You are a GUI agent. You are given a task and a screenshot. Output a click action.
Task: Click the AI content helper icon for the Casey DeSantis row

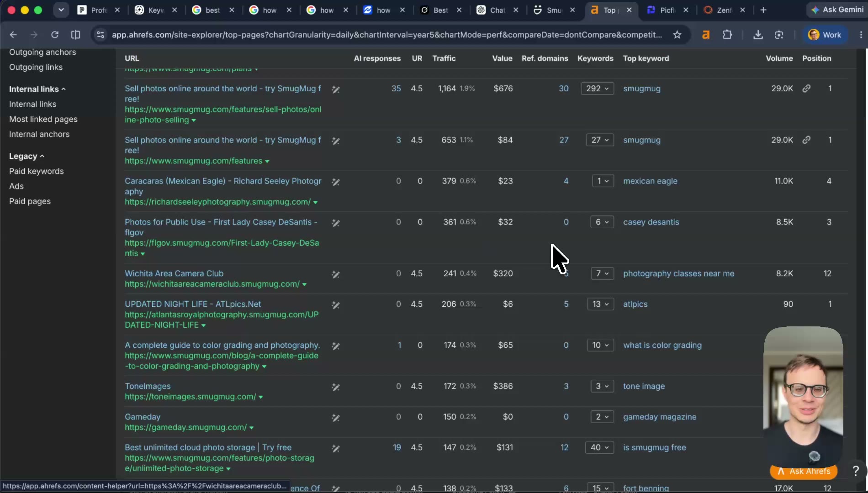pos(335,223)
